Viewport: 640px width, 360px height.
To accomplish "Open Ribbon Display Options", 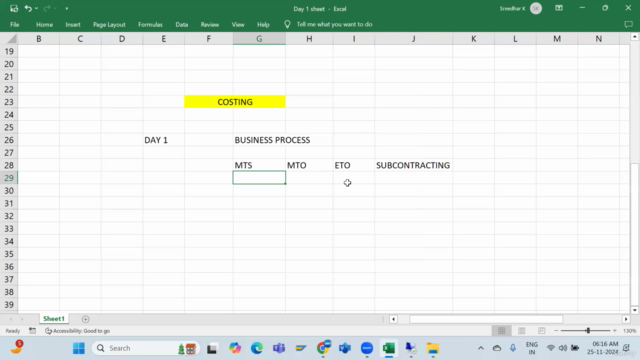I will click(559, 8).
